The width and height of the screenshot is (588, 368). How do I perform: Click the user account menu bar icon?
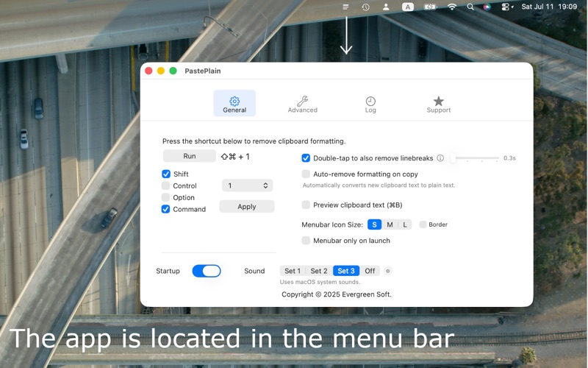pyautogui.click(x=386, y=7)
